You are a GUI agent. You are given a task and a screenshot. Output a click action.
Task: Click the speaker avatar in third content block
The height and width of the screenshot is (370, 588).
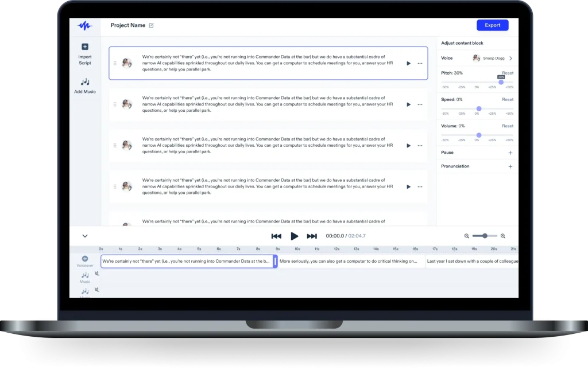pyautogui.click(x=127, y=145)
